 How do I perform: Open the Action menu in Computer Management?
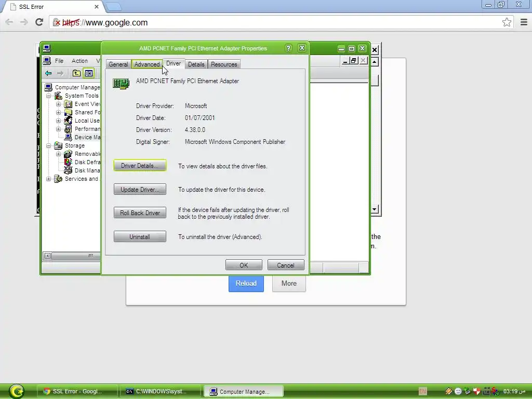(x=79, y=61)
